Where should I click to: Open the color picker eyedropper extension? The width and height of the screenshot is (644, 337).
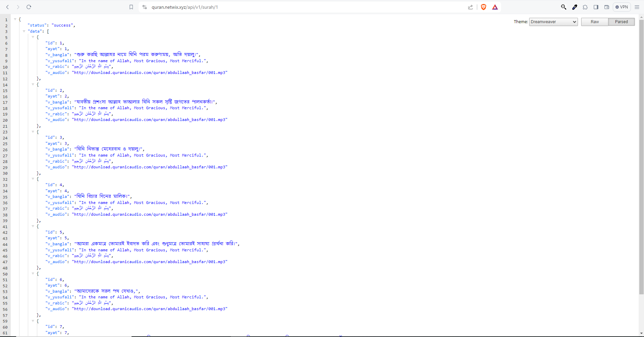point(575,7)
